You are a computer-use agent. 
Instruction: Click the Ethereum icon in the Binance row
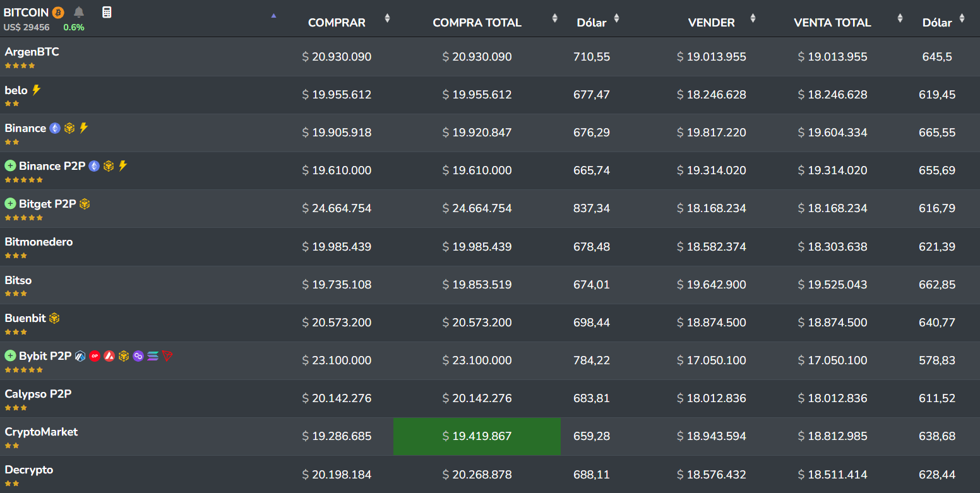pyautogui.click(x=55, y=128)
